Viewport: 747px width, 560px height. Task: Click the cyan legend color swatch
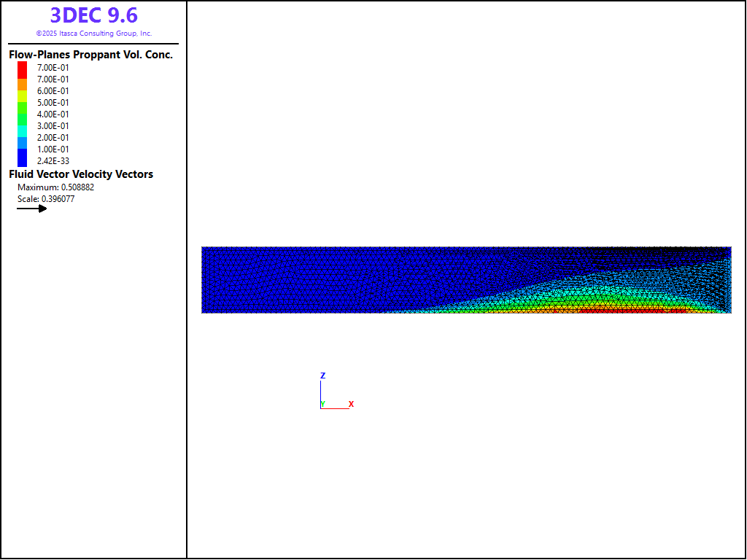22,129
